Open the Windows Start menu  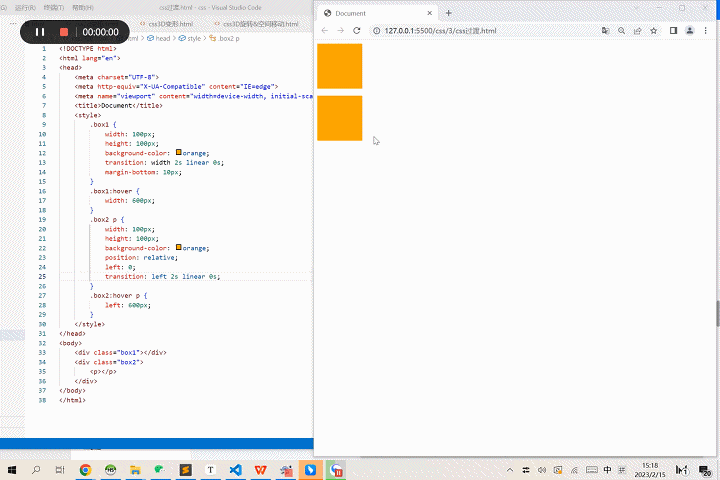(x=13, y=469)
